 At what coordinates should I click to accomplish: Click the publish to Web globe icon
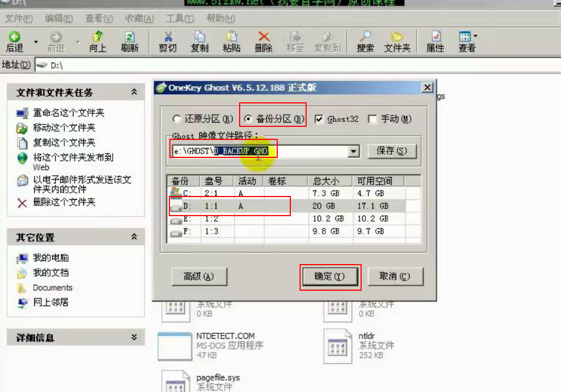pyautogui.click(x=22, y=158)
